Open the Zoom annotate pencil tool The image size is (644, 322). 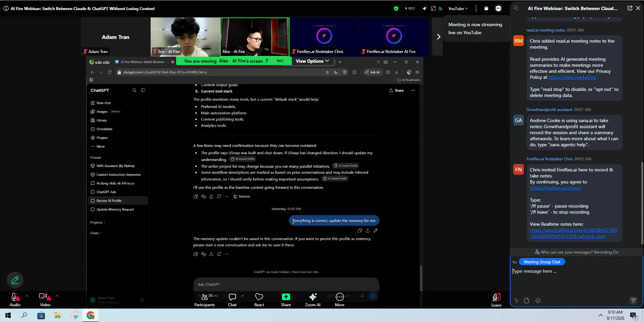click(x=15, y=280)
